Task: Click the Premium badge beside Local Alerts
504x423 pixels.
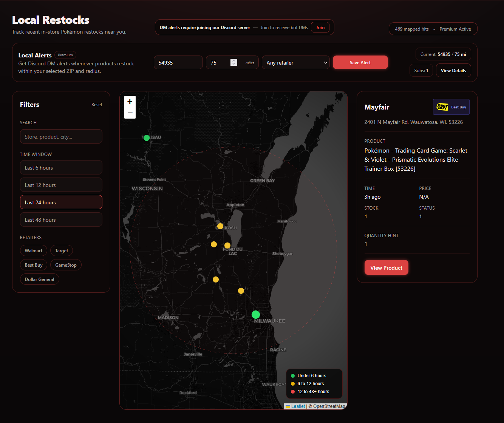Action: click(65, 55)
